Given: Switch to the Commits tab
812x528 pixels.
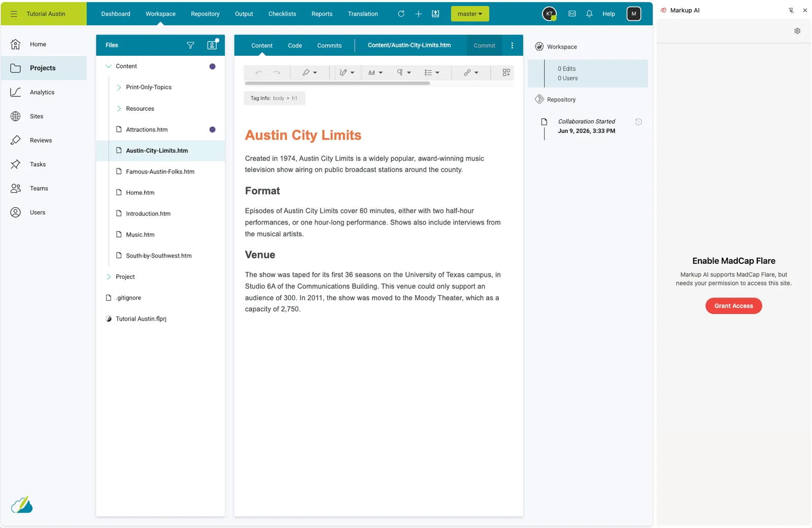Looking at the screenshot, I should 329,46.
